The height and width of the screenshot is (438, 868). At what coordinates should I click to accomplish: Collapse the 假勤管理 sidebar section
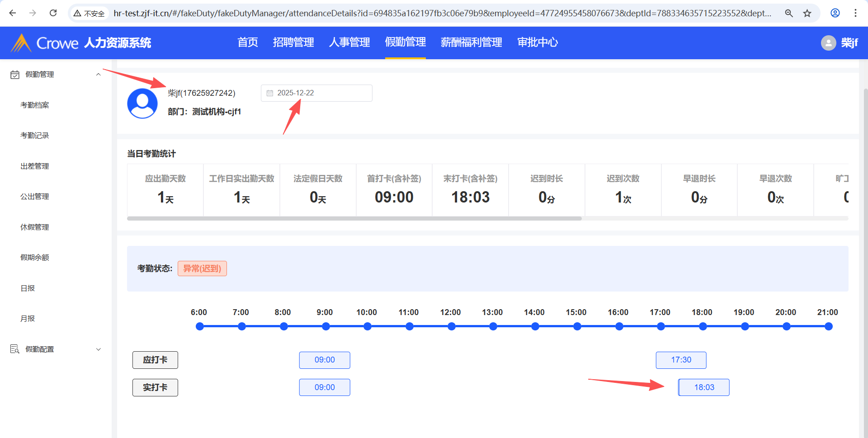[x=98, y=75]
